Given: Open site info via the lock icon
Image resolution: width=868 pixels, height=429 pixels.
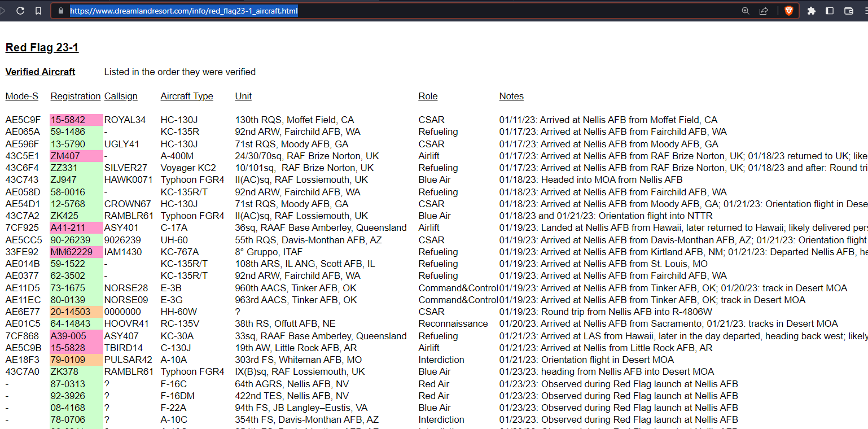Looking at the screenshot, I should [x=61, y=11].
